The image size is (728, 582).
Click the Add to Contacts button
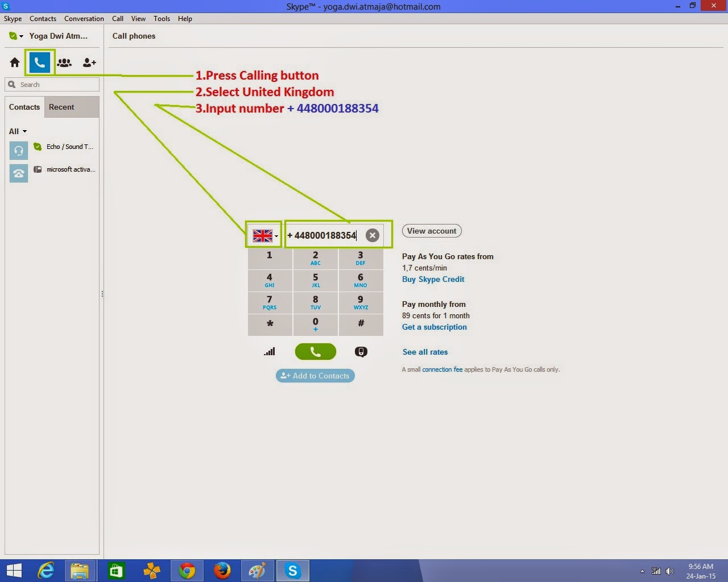pyautogui.click(x=316, y=376)
